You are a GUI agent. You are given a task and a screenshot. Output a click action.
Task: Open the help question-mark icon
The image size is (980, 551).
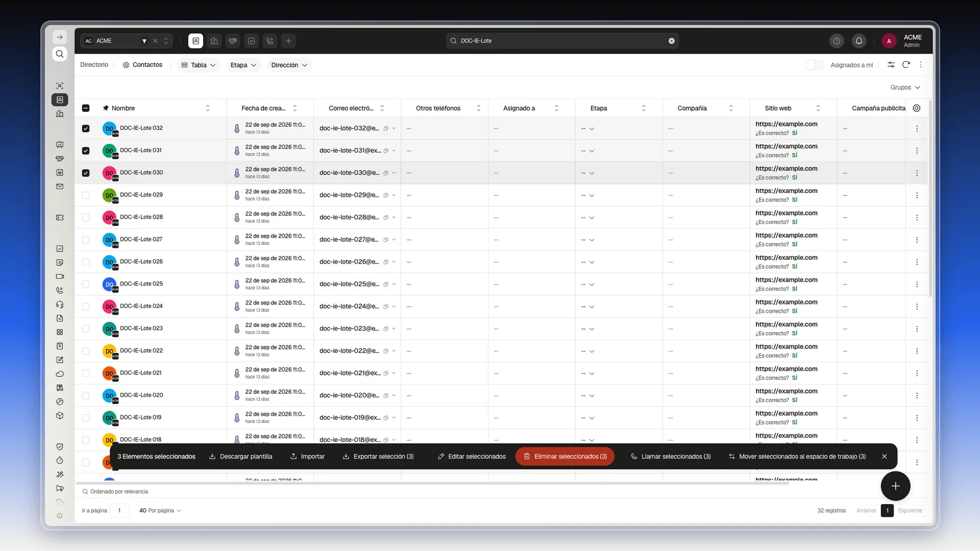[x=837, y=41]
